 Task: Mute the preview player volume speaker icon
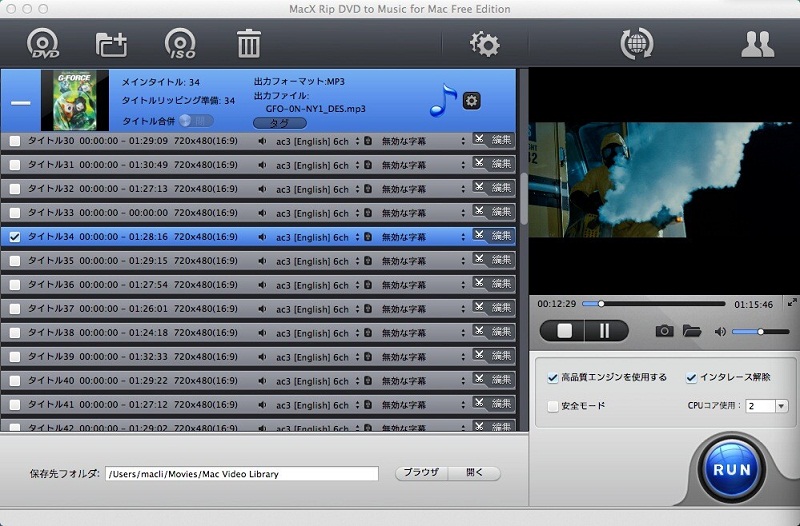[720, 332]
